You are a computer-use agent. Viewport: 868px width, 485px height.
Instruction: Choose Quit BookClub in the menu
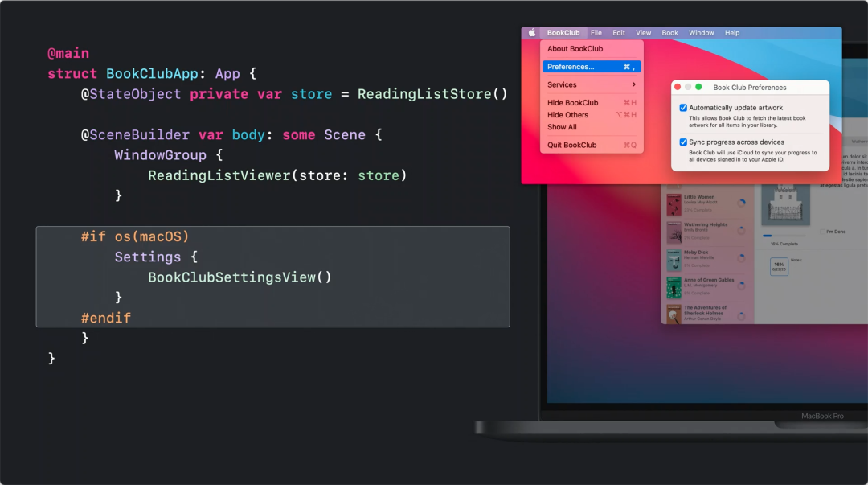pyautogui.click(x=592, y=145)
